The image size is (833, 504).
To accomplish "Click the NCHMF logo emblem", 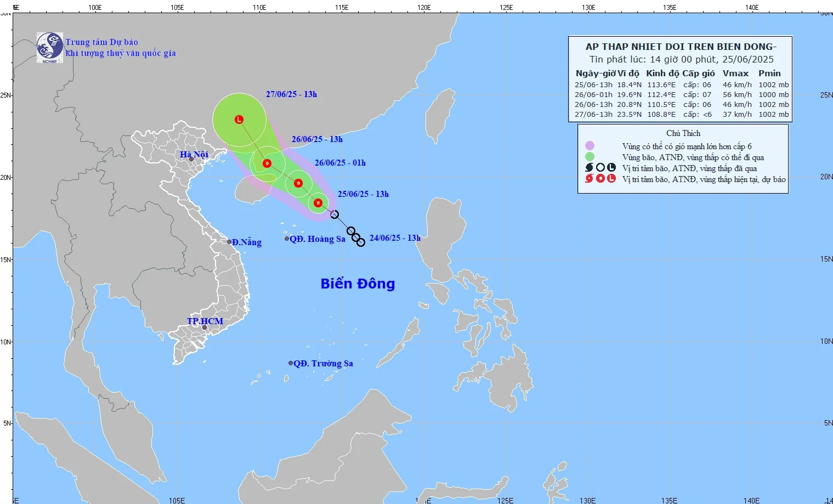I will click(50, 47).
